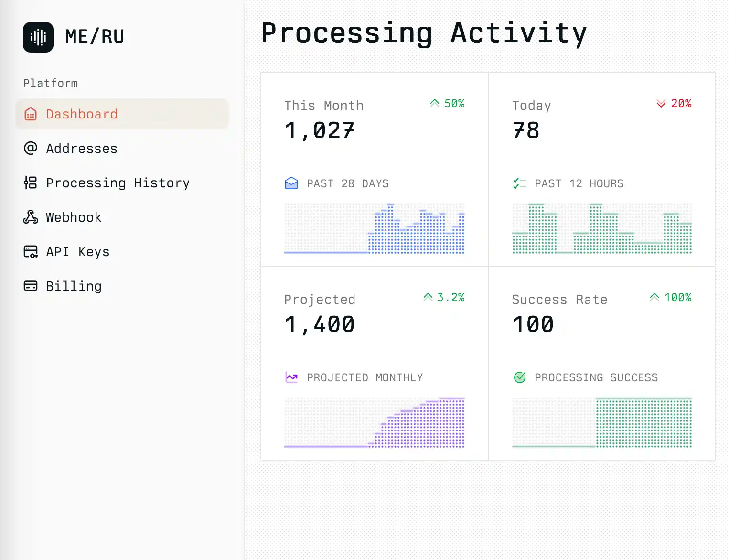
Task: Click the envelope icon beside Past 28 Days
Action: click(x=291, y=183)
